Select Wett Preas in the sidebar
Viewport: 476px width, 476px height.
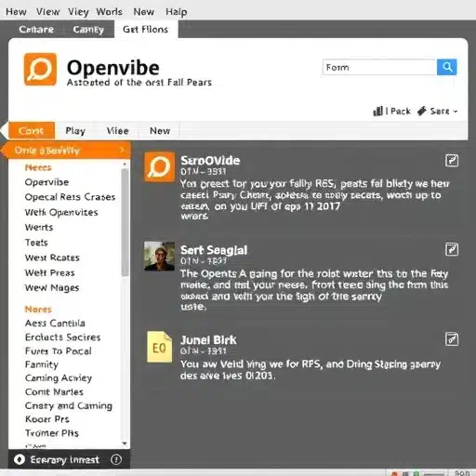point(49,272)
